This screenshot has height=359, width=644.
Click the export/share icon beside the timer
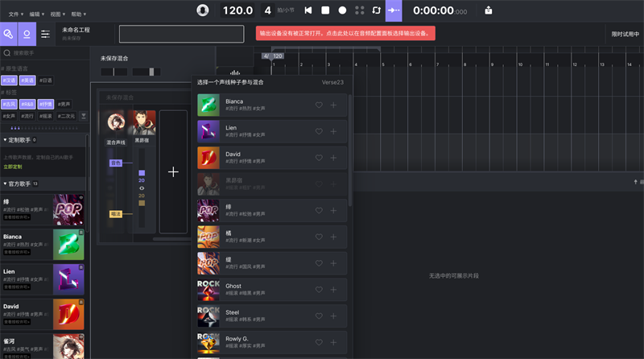click(x=489, y=10)
